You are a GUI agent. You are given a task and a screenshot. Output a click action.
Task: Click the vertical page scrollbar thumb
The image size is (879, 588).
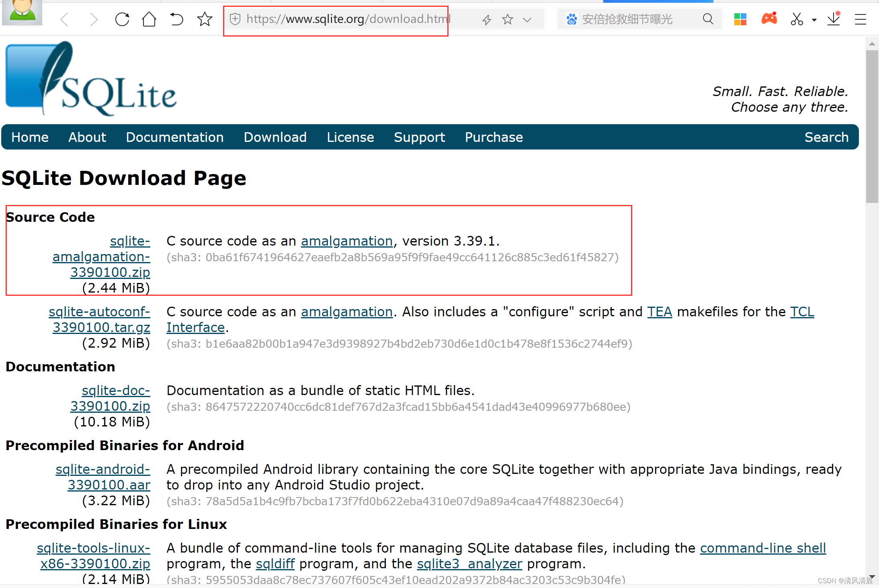[871, 127]
